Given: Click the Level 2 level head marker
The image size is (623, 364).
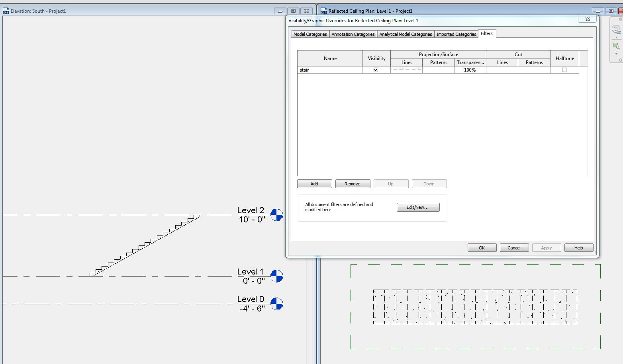Looking at the screenshot, I should 276,215.
